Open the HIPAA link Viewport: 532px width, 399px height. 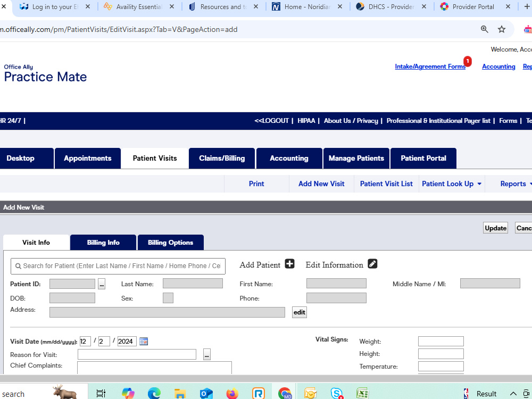tap(306, 121)
